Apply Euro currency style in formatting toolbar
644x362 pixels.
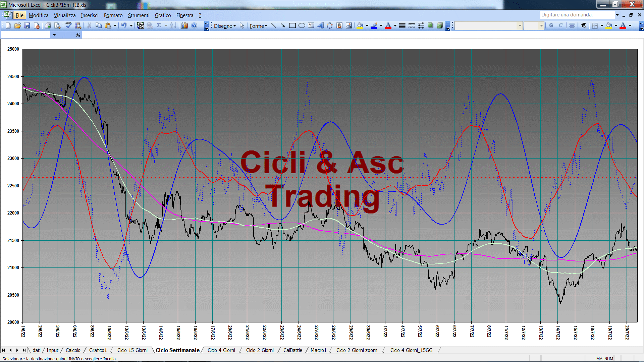584,25
